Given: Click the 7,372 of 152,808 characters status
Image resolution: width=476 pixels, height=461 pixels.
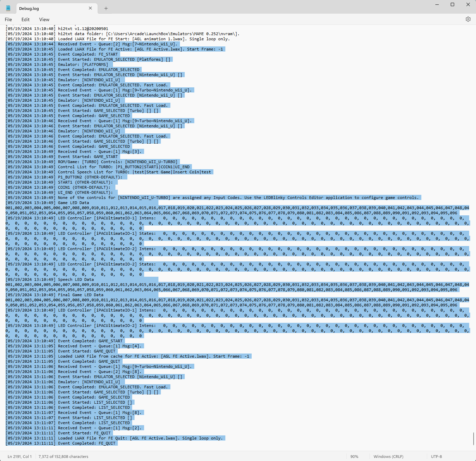Looking at the screenshot, I should [x=64, y=457].
